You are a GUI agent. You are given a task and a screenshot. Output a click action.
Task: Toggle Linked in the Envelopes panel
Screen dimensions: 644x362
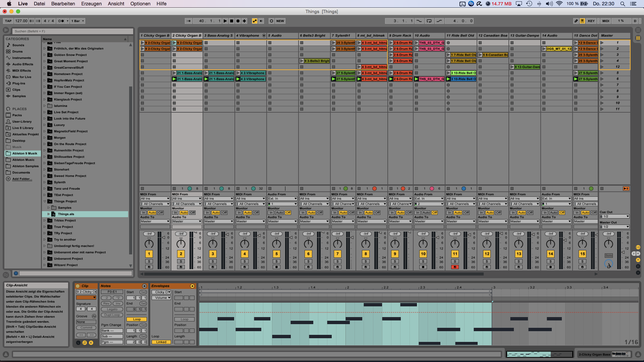pos(161,342)
